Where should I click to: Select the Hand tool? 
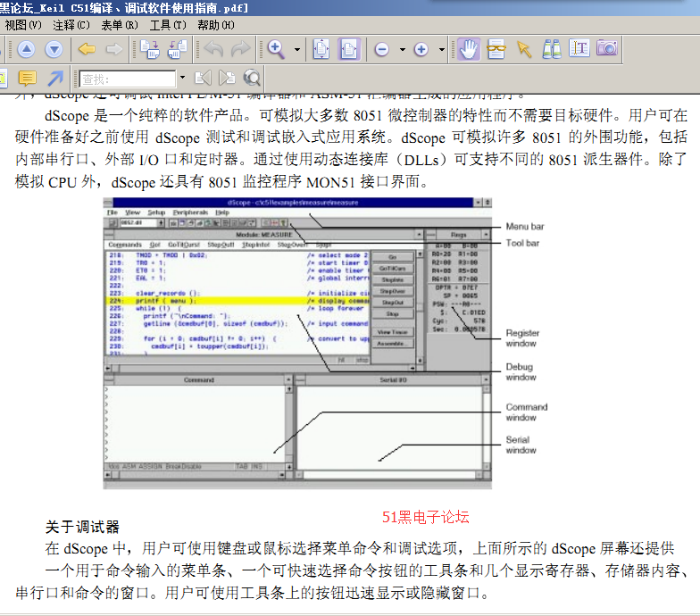click(x=468, y=49)
